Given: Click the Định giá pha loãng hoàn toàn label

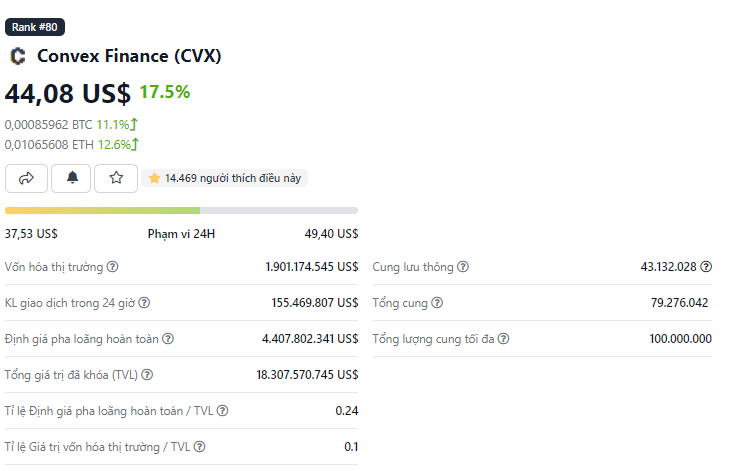Looking at the screenshot, I should pyautogui.click(x=82, y=339).
